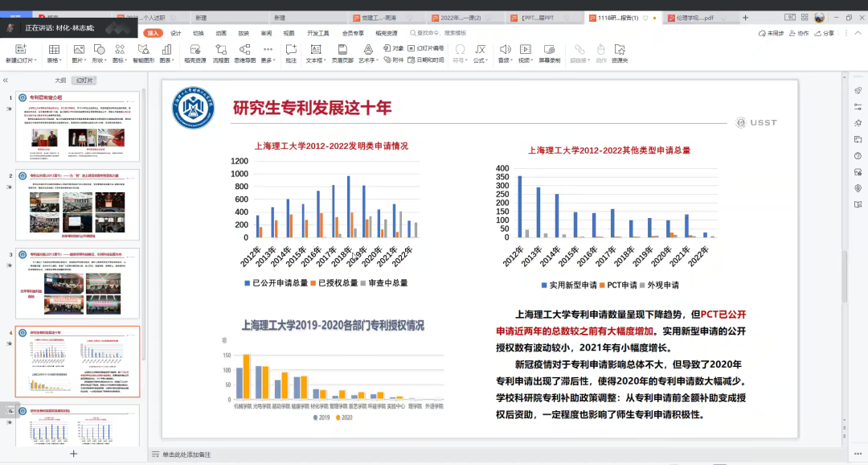Insert a 智能图形 smart graphic
The image size is (868, 465).
point(143,54)
